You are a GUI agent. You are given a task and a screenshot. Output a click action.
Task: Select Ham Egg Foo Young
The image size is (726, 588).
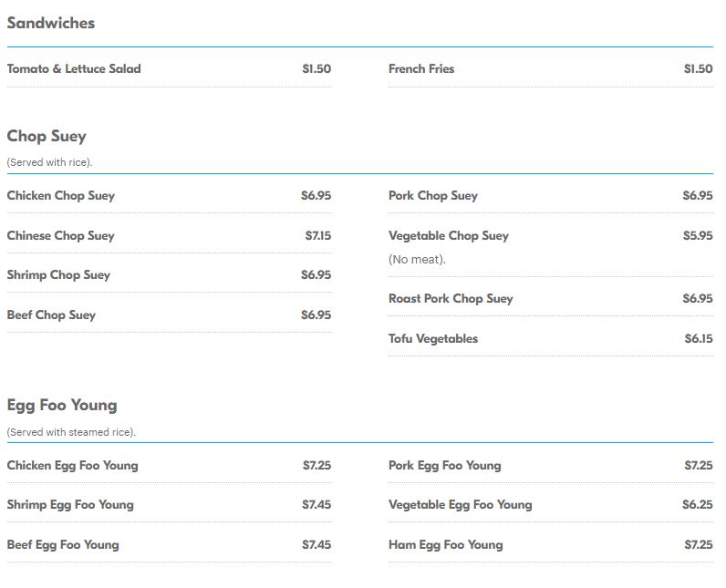(x=446, y=545)
